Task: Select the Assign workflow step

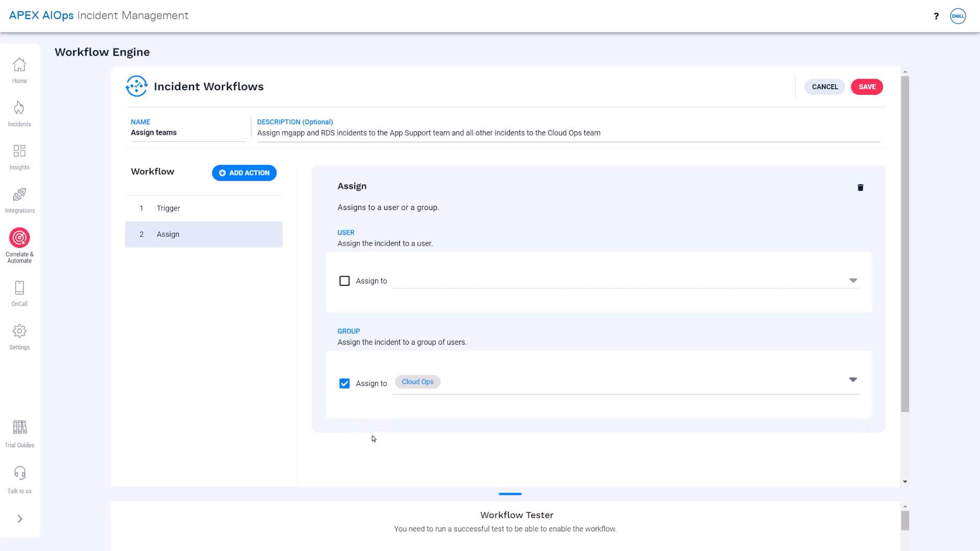Action: (x=204, y=234)
